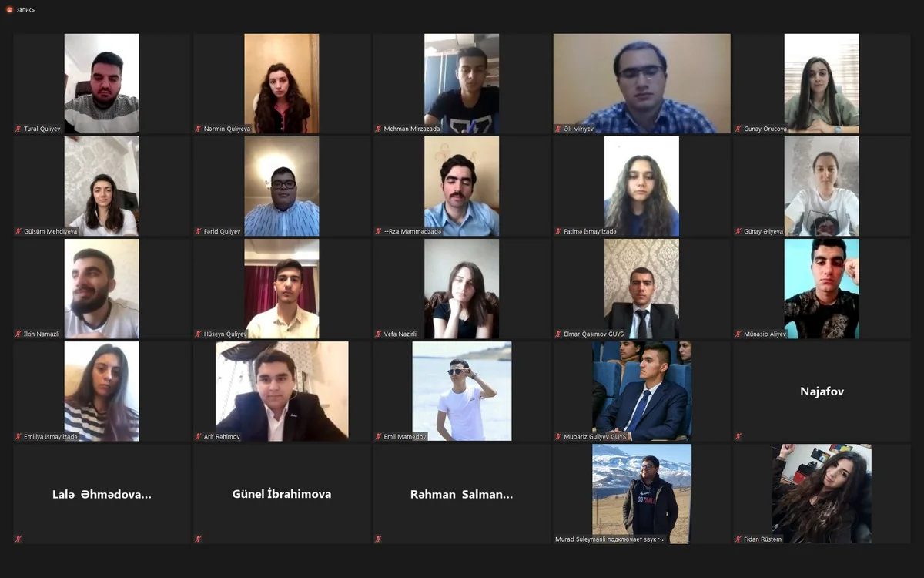Click muted mic icon beside Nərmin Quliyeva
The width and height of the screenshot is (924, 578).
pos(199,129)
